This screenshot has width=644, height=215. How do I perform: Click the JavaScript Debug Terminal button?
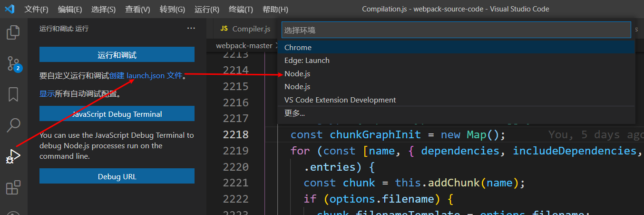(117, 114)
